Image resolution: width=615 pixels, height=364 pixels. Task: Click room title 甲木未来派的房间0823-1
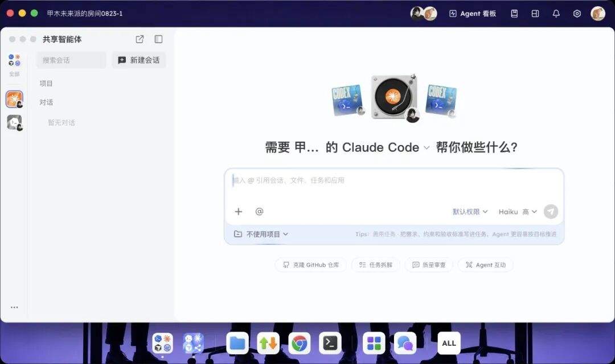point(85,13)
